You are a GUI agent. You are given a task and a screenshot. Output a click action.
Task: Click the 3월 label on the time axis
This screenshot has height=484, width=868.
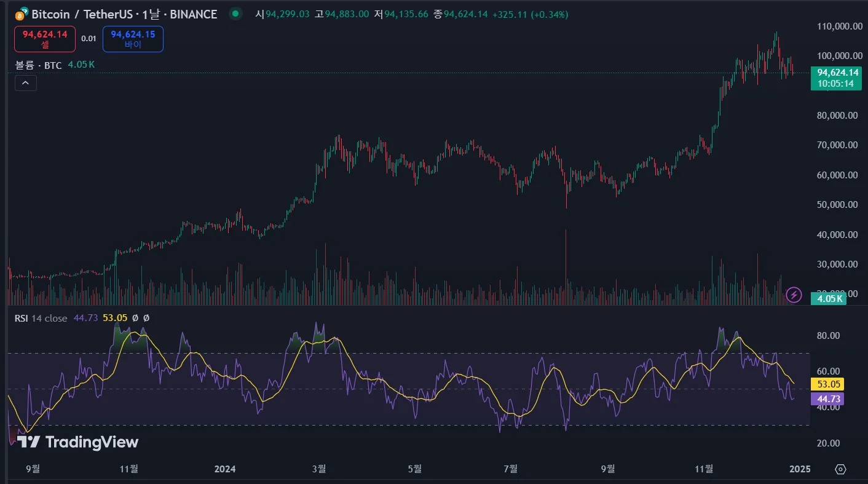point(319,469)
